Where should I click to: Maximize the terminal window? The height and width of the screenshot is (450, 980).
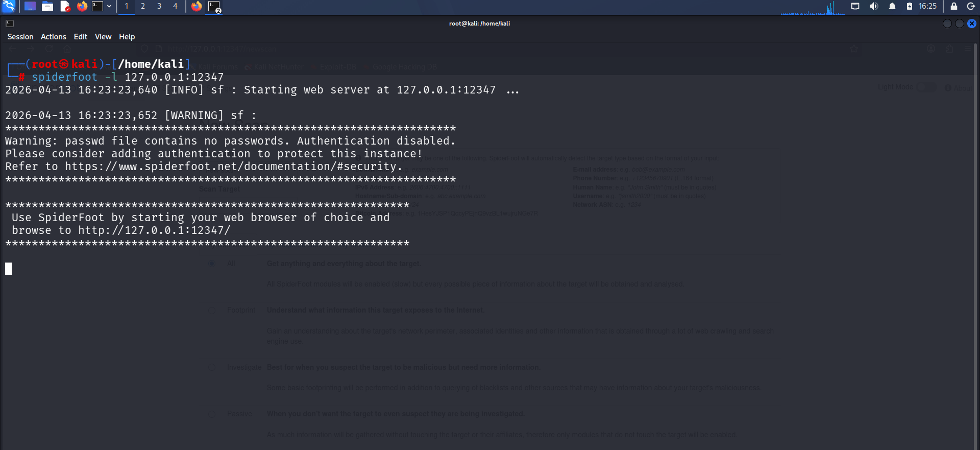[960, 23]
